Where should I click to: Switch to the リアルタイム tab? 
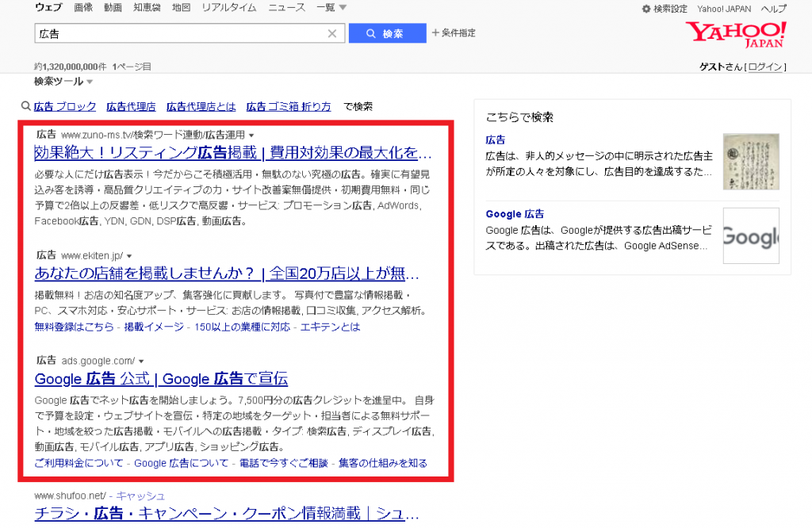[x=229, y=7]
